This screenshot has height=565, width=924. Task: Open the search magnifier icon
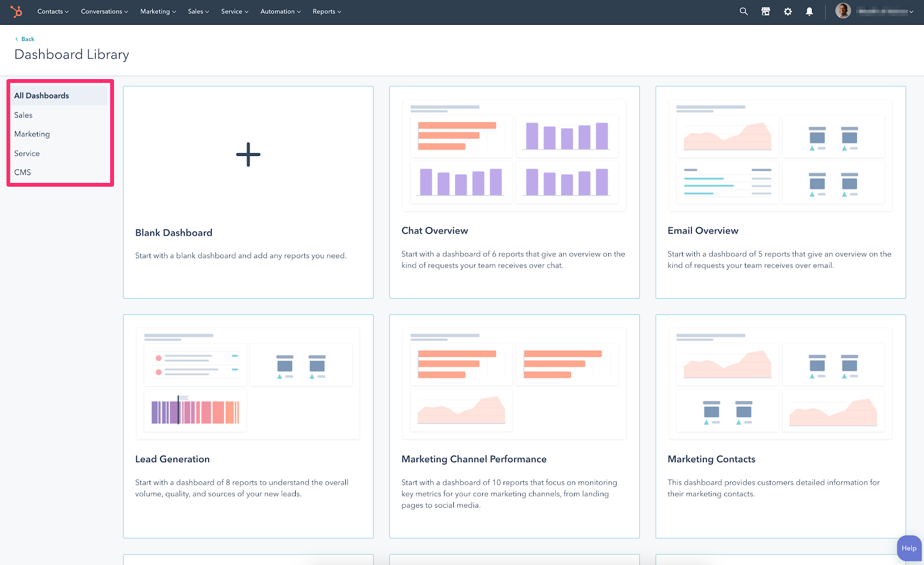tap(743, 12)
